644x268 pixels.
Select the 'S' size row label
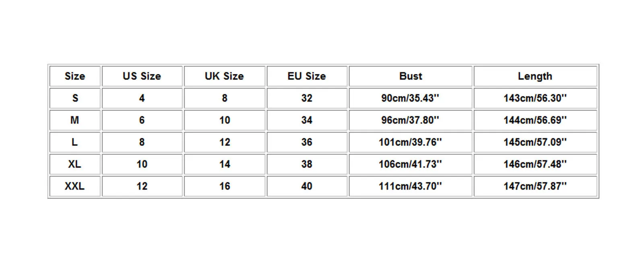75,98
